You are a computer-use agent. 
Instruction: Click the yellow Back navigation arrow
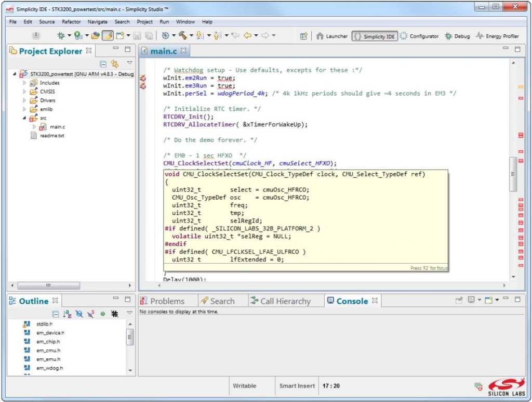click(248, 35)
